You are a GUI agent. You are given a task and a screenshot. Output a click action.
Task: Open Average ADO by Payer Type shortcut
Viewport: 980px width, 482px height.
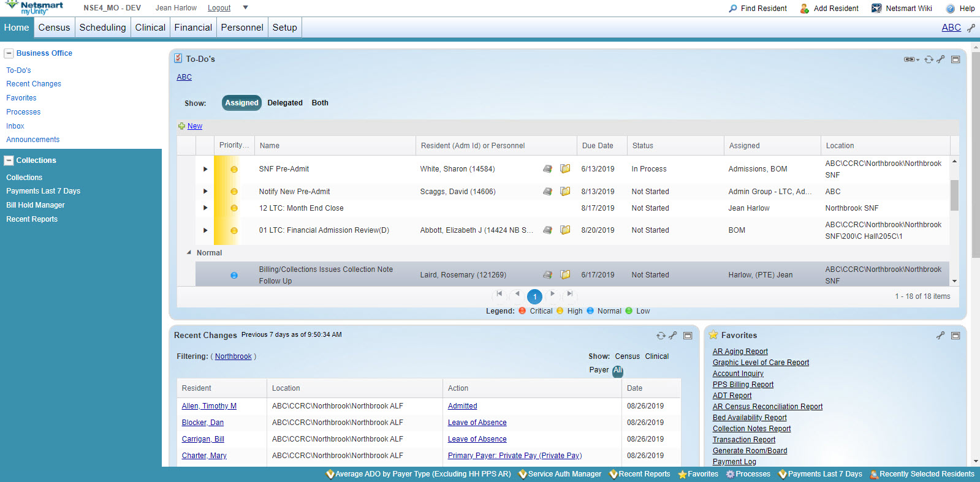click(418, 474)
